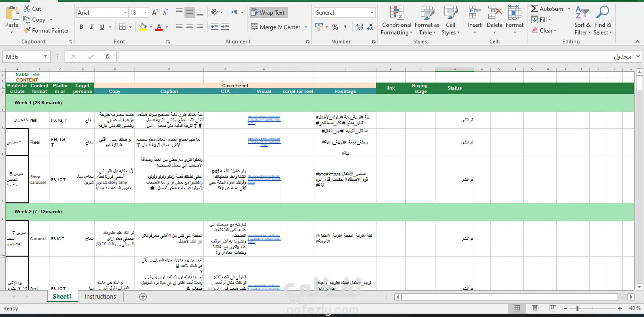Open Format as Table gallery
This screenshot has height=317, width=644.
(427, 20)
